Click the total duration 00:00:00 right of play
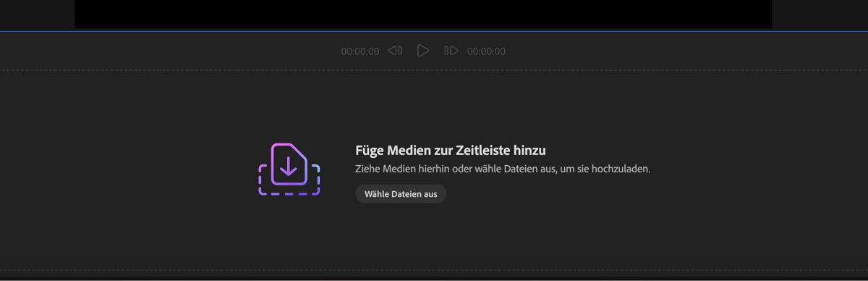Screen dimensions: 868x281 point(486,51)
